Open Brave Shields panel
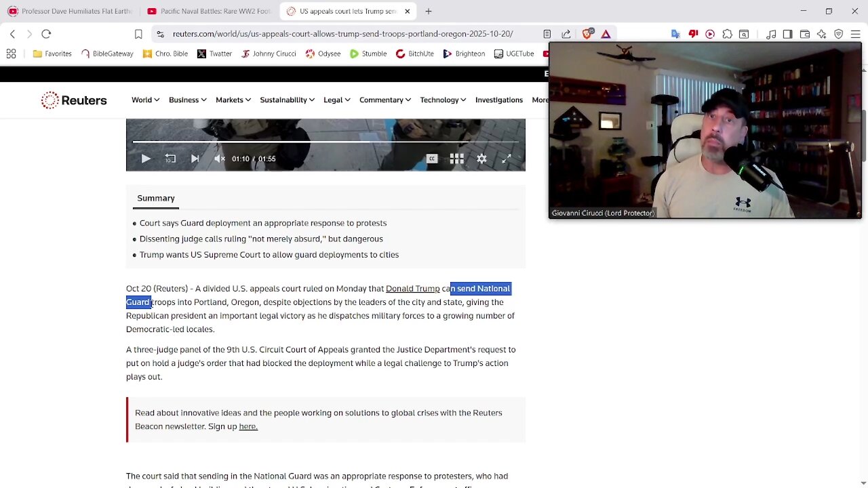 point(587,34)
